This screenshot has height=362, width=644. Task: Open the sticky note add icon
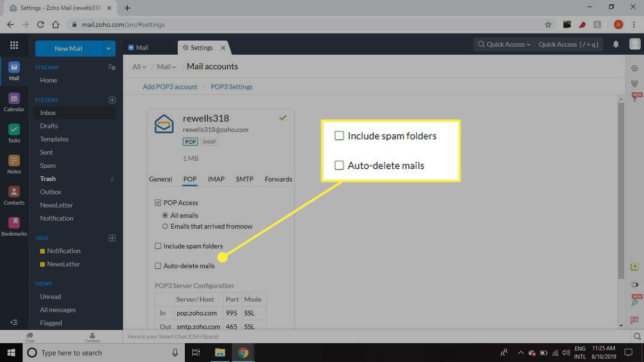coord(635,267)
